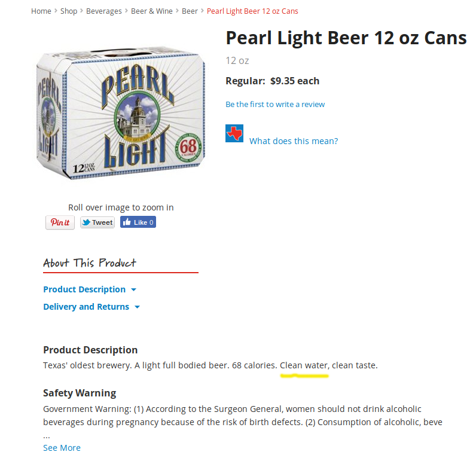Open the Beer & Wine breadcrumb

point(152,11)
